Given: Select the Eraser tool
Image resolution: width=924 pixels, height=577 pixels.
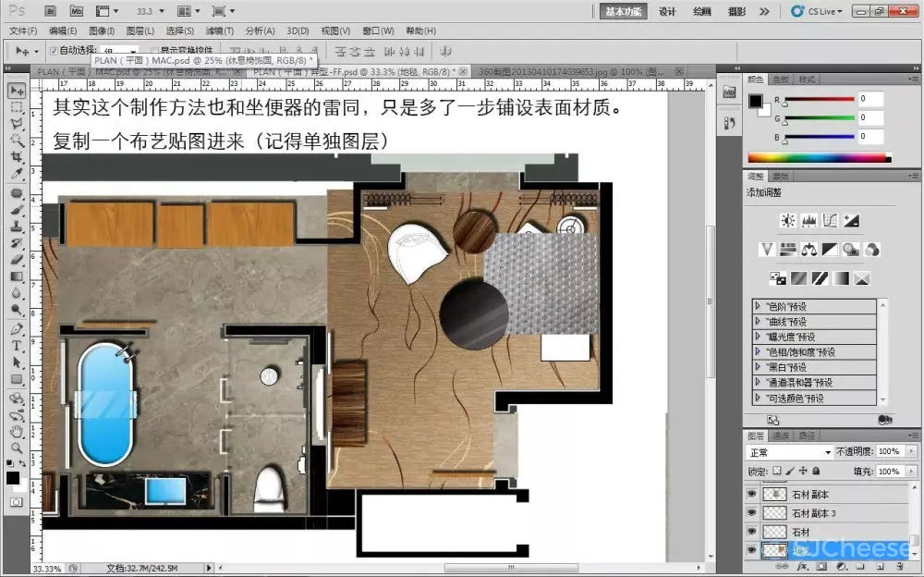Looking at the screenshot, I should pyautogui.click(x=17, y=260).
